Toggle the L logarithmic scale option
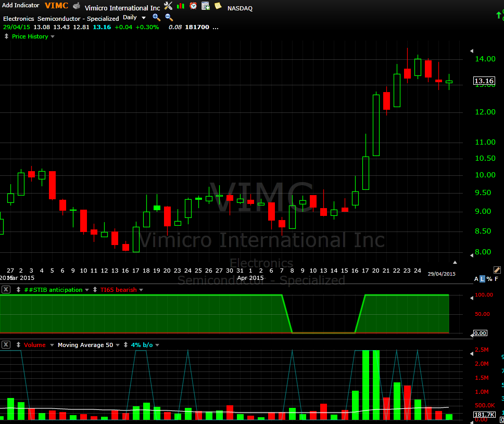Screen dimensions: 504x424 pyautogui.click(x=482, y=279)
